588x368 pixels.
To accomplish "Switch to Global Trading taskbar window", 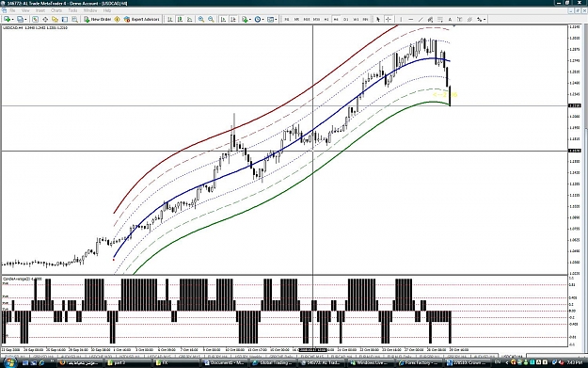I will tap(274, 362).
